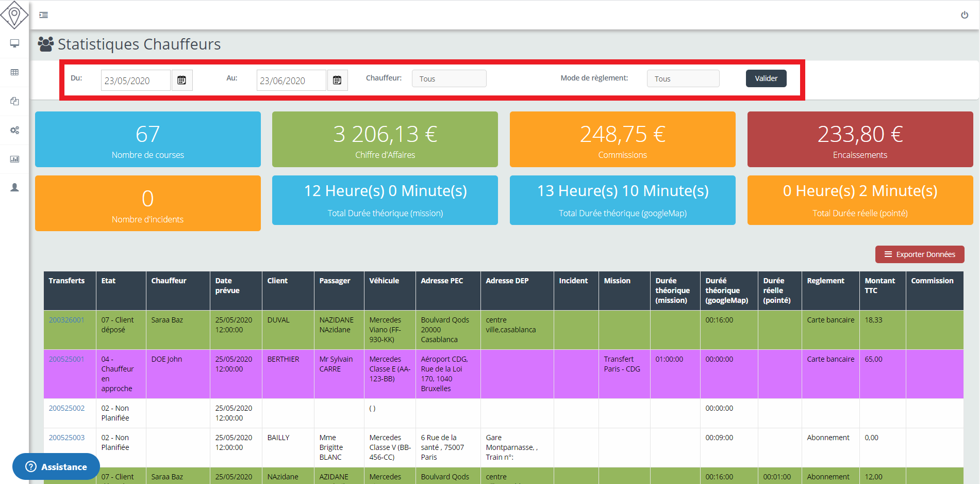The height and width of the screenshot is (484, 980).
Task: Open the user profile sidebar icon
Action: [14, 188]
